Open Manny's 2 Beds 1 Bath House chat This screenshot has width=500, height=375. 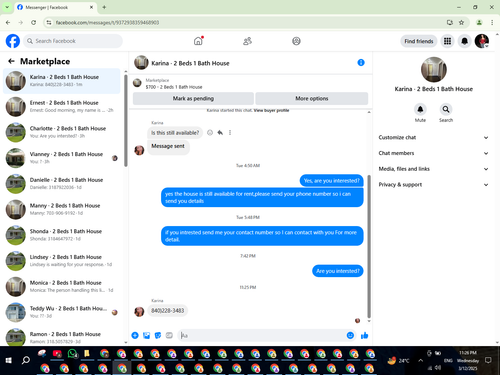[62, 209]
